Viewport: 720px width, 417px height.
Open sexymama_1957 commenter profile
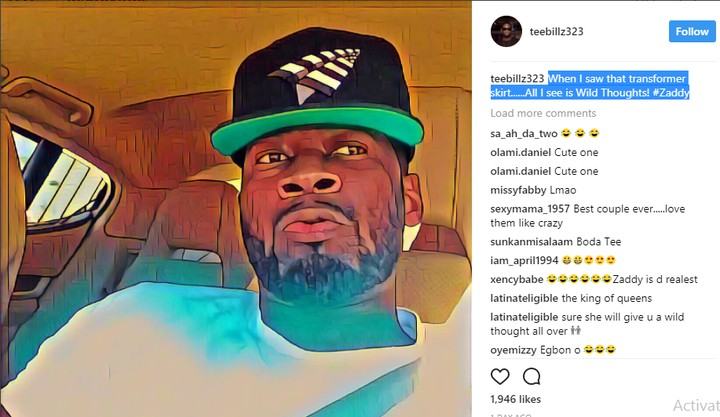tap(530, 208)
